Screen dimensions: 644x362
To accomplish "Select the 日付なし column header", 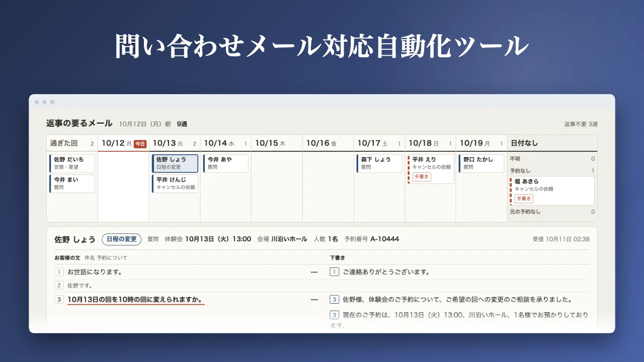I will (552, 143).
